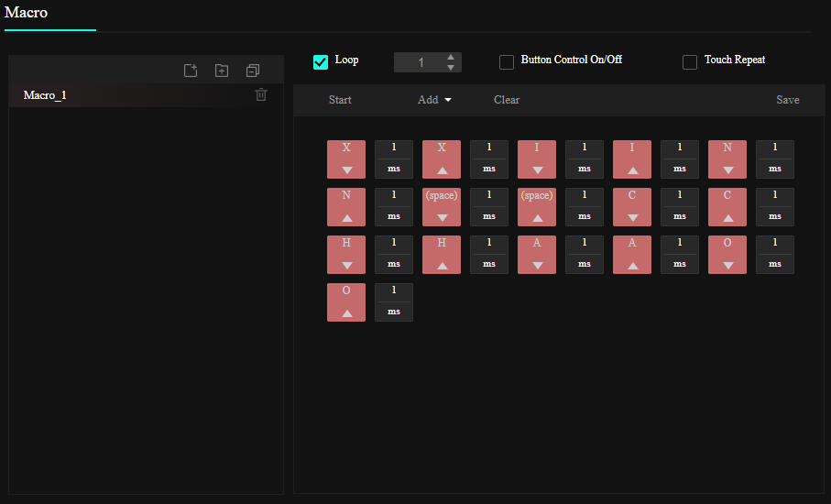This screenshot has height=504, width=831.
Task: Select the last O key-up block
Action: tap(346, 302)
